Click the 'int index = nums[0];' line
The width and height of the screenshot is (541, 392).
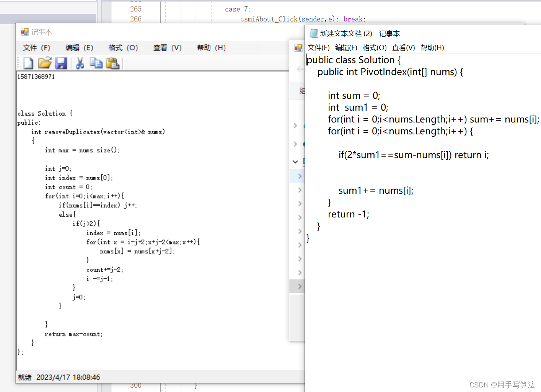79,178
